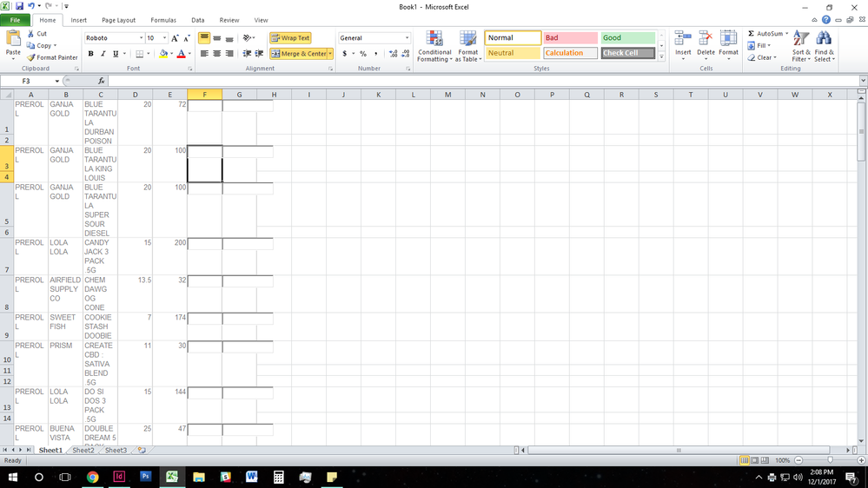Viewport: 868px width, 488px height.
Task: Increase font size with Grow Font
Action: point(175,38)
